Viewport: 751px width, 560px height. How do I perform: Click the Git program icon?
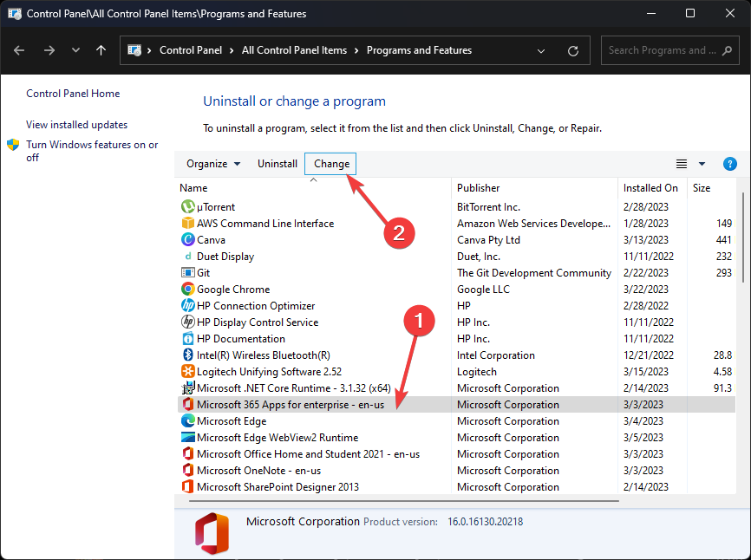pyautogui.click(x=187, y=273)
